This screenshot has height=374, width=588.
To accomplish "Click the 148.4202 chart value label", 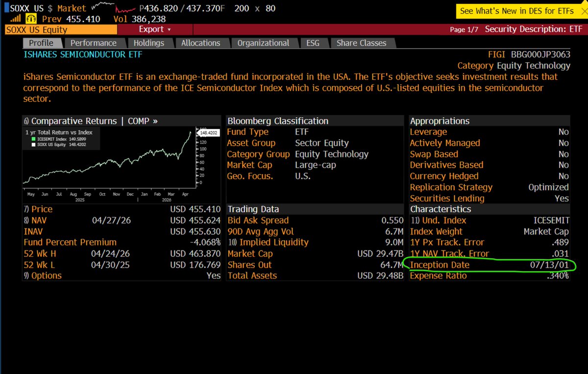I will point(208,133).
